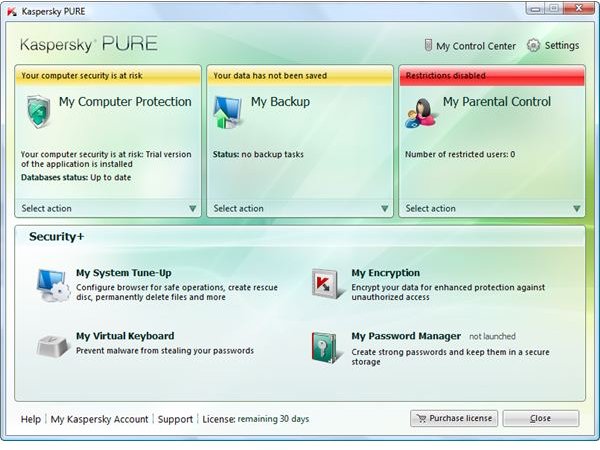Click the 'not launched' status text
The height and width of the screenshot is (450, 600).
[492, 336]
